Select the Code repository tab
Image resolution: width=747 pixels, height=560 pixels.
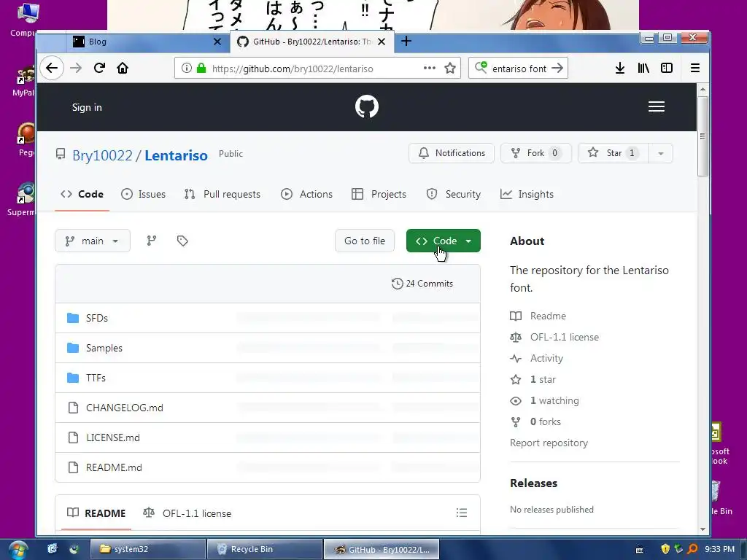pos(82,194)
